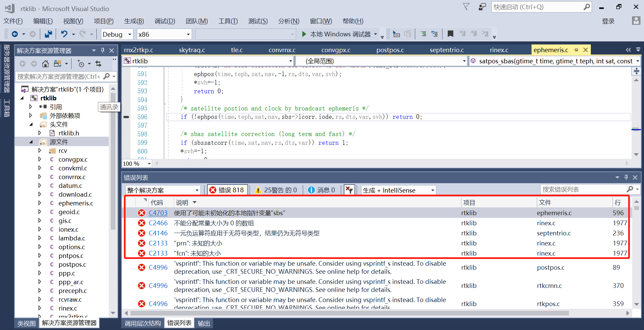Open the 调试(D) menu
Viewport: 644px width, 330px height.
pyautogui.click(x=165, y=21)
